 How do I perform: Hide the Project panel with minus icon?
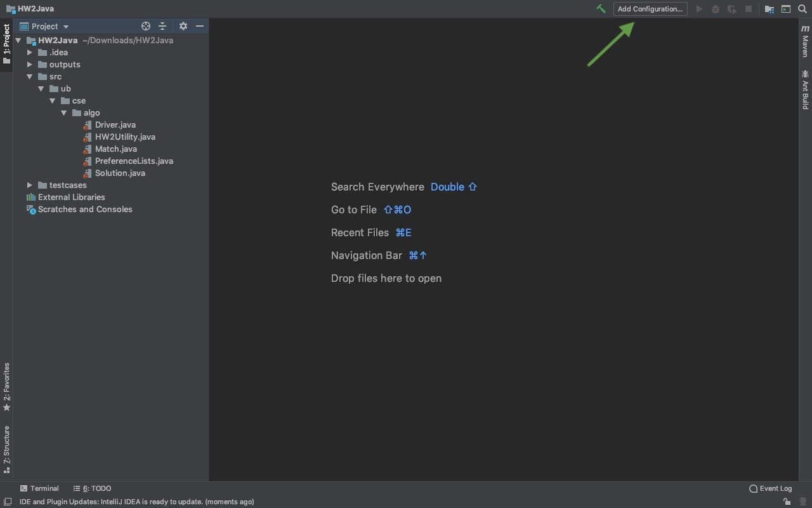200,26
